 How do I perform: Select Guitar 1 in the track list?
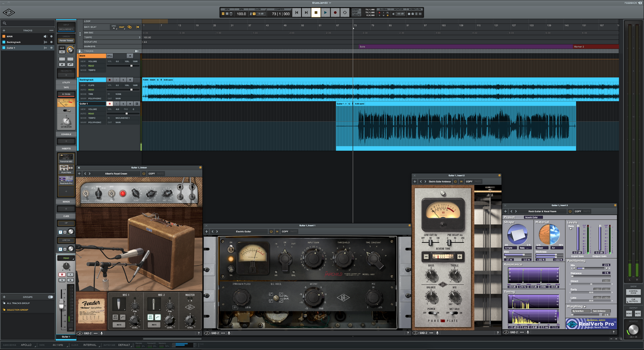point(28,48)
